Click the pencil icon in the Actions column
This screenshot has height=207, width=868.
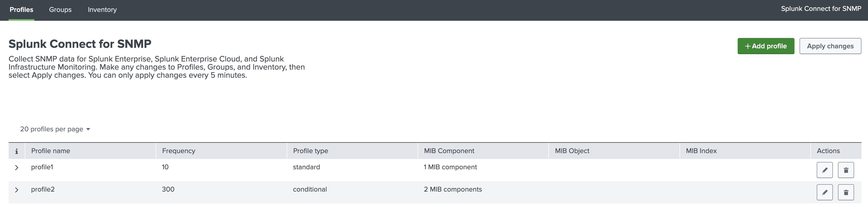(825, 170)
